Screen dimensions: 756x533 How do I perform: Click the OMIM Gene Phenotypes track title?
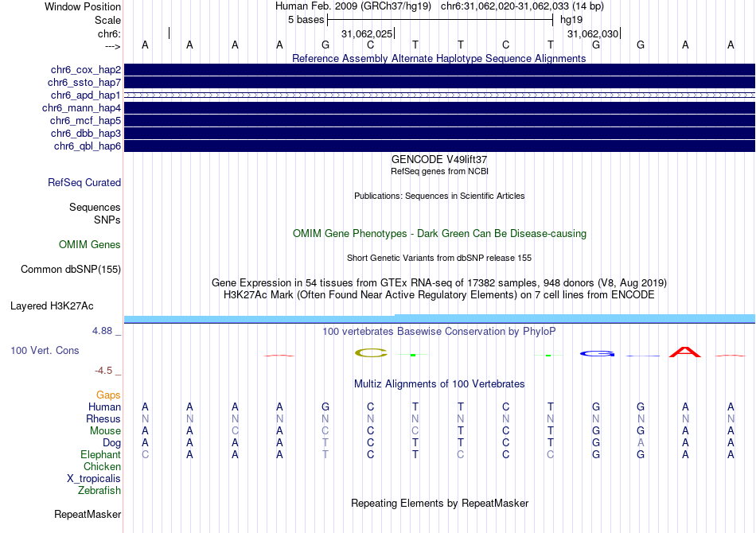tap(440, 233)
